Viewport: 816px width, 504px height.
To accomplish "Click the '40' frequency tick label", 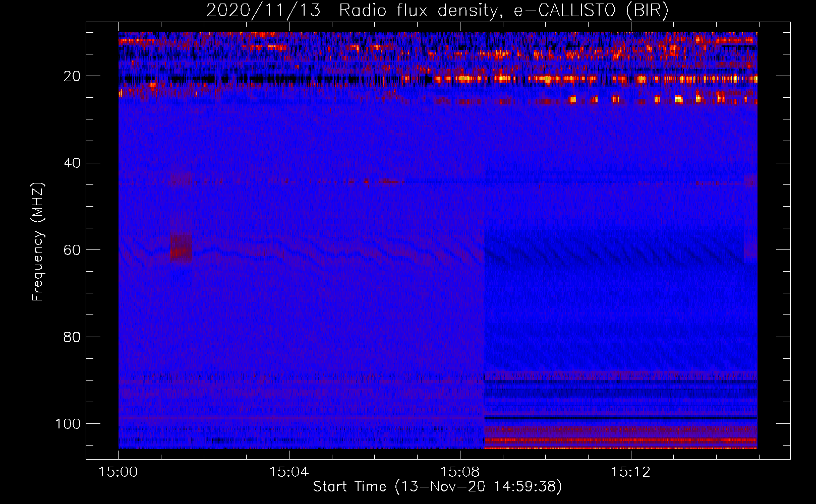I will tap(72, 163).
